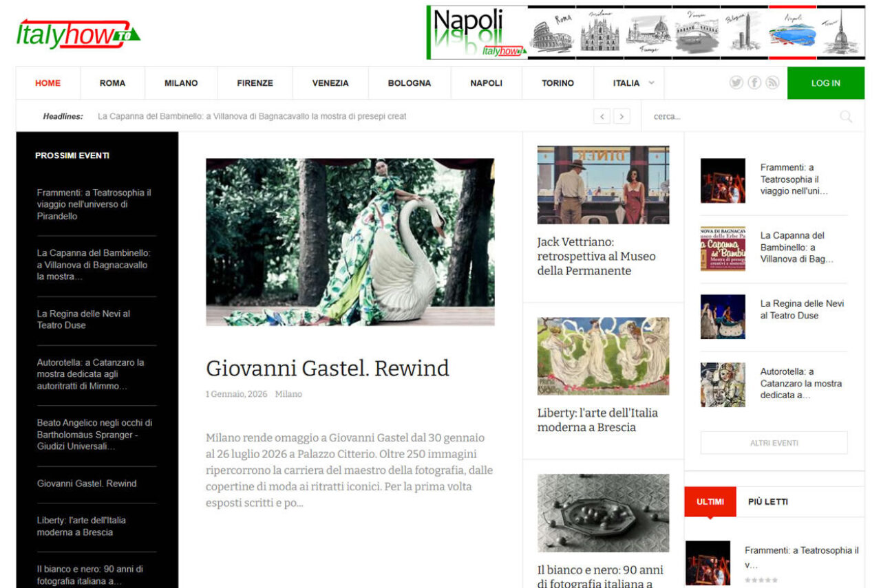Open the Twitter social icon

[736, 83]
